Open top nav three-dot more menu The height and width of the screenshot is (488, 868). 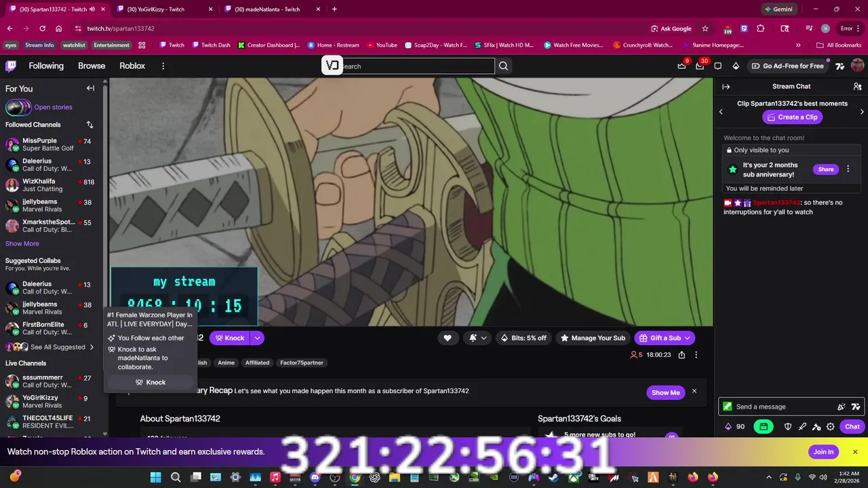coord(163,66)
